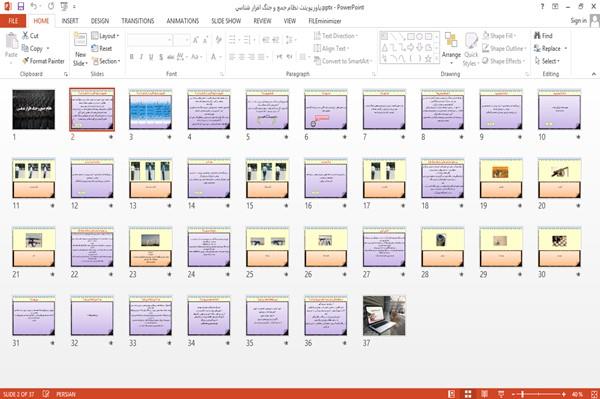Expand the Shape Effects dropdown
This screenshot has height=399, width=600.
point(504,61)
